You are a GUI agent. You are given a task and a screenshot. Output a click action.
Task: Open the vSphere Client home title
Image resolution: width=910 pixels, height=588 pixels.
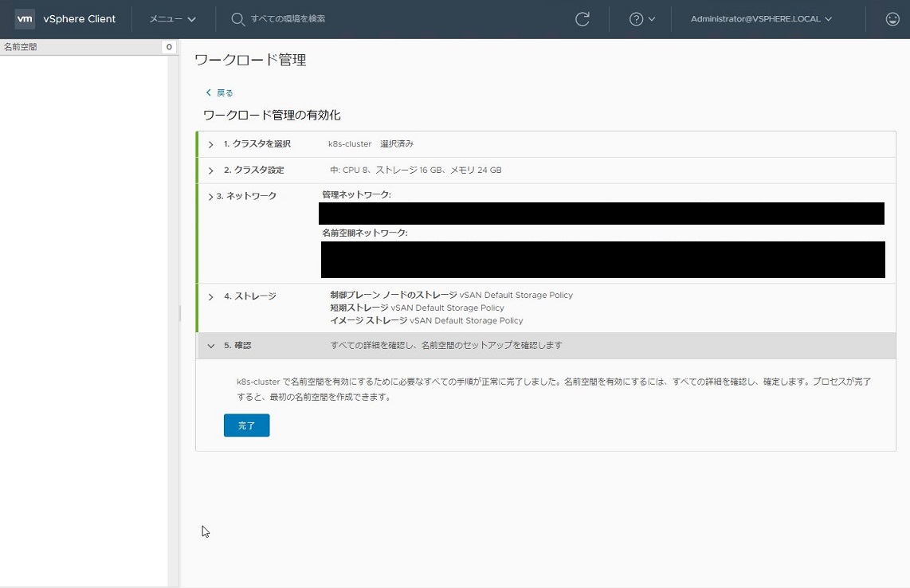80,18
